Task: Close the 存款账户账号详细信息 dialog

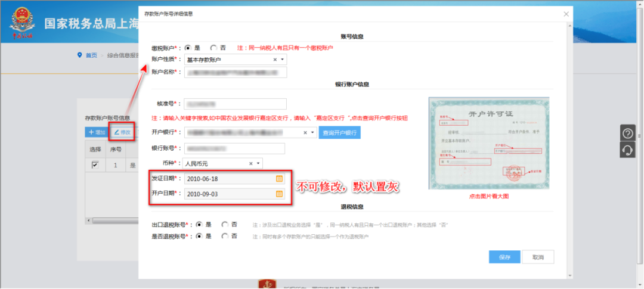Action: click(566, 14)
